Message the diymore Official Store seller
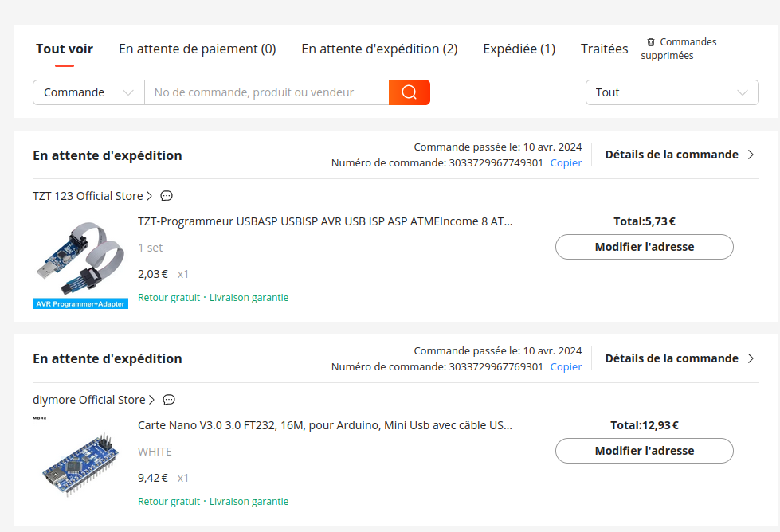The height and width of the screenshot is (532, 780). (169, 400)
